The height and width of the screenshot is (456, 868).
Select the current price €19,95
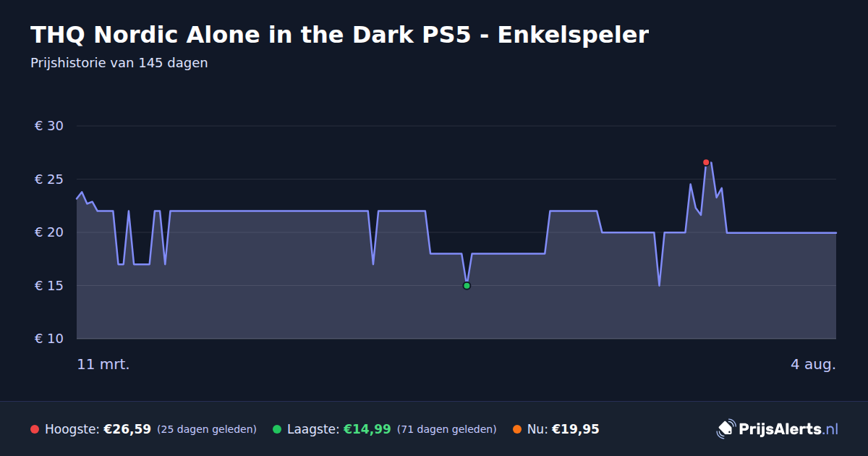(x=576, y=429)
